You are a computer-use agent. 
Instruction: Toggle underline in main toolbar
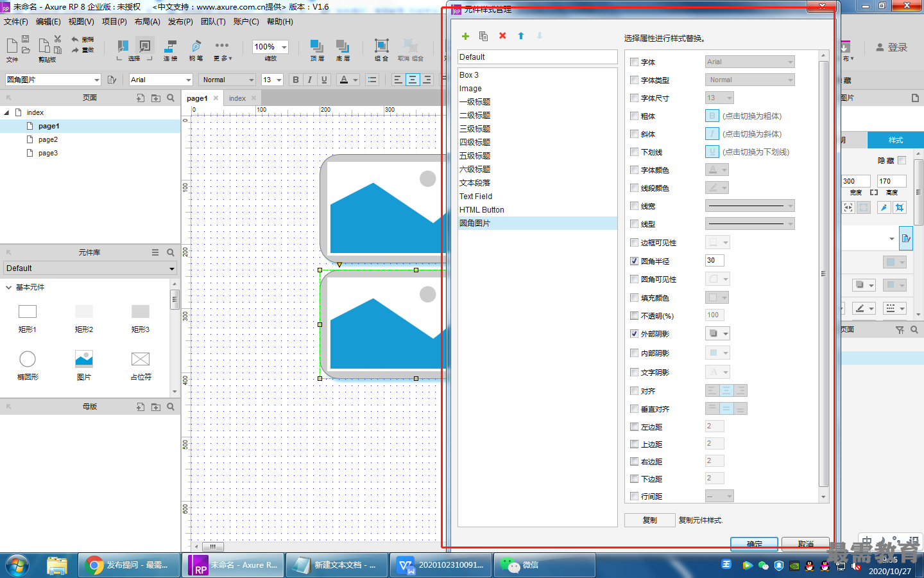pos(324,80)
